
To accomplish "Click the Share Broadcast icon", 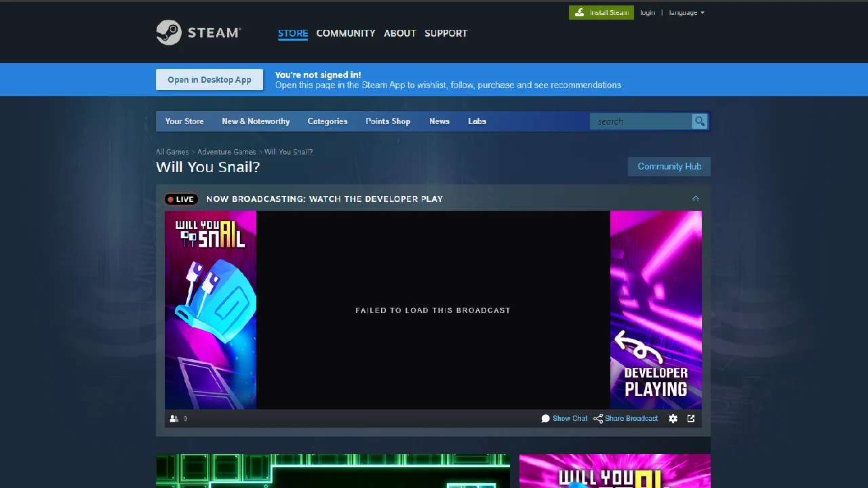I will [x=598, y=419].
